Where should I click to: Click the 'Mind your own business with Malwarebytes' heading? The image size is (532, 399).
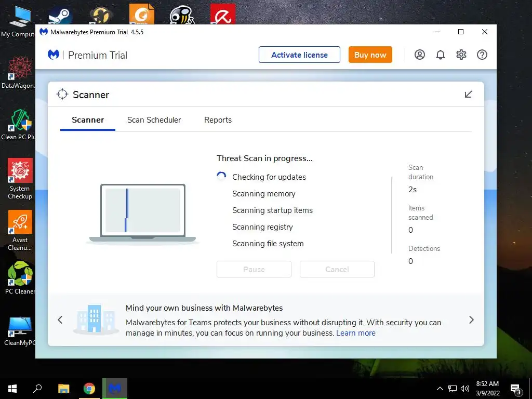point(204,308)
